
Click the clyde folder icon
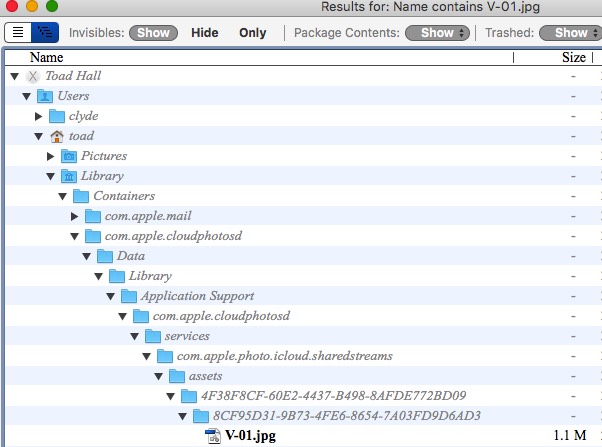tap(57, 116)
